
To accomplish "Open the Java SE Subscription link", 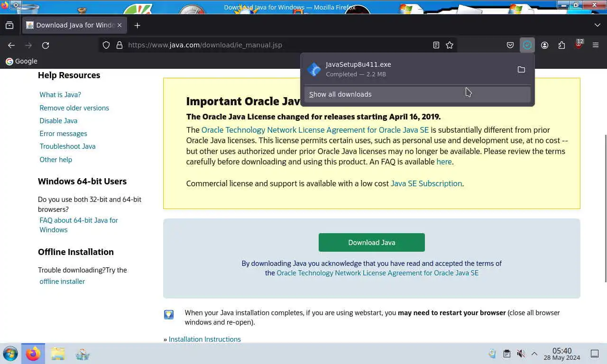I will coord(426,183).
